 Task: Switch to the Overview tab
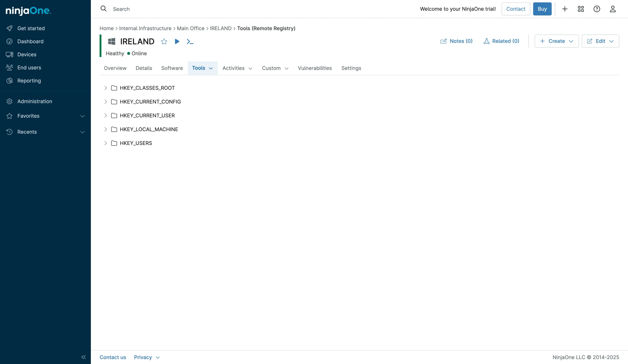point(115,68)
